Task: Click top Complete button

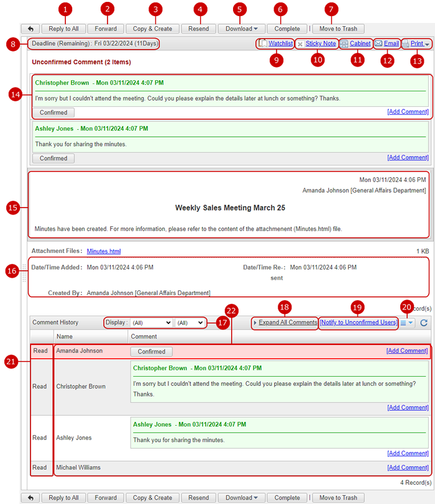Action: [287, 29]
